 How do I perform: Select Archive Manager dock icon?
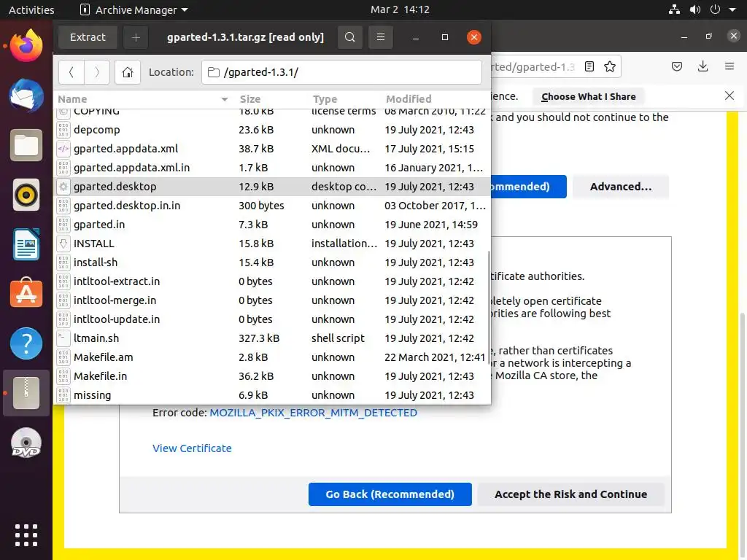[26, 393]
